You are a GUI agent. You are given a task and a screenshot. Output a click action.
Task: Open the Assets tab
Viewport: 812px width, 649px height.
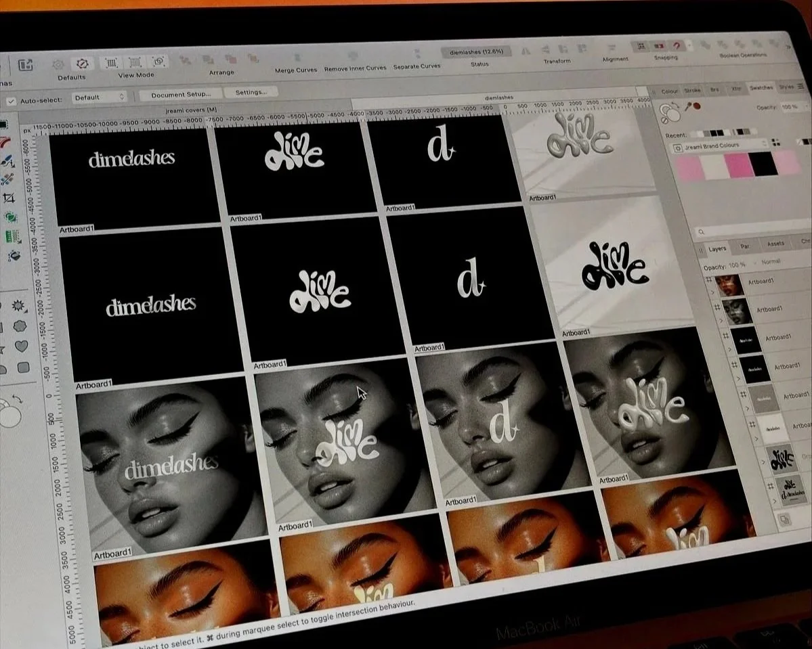pyautogui.click(x=775, y=244)
